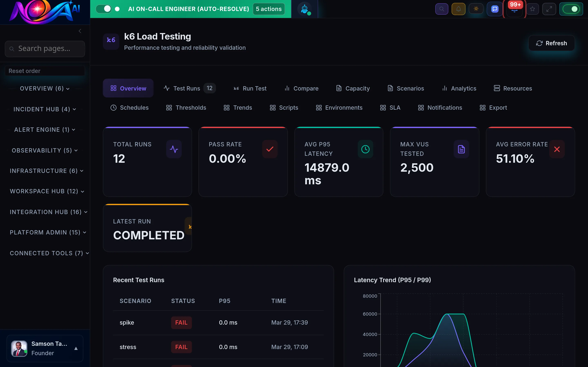Click the star favorites icon
This screenshot has height=367, width=588.
coord(532,9)
